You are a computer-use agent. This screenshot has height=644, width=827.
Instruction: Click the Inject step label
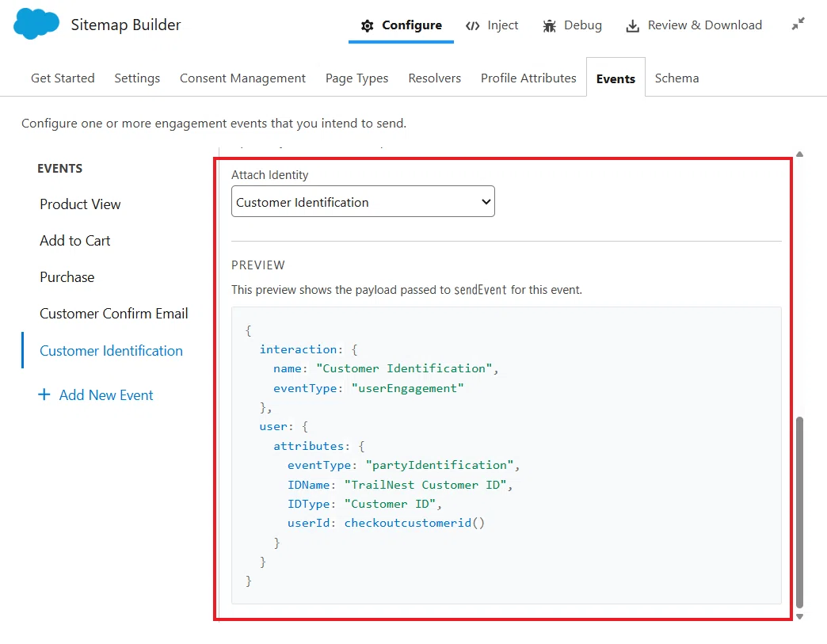point(503,25)
